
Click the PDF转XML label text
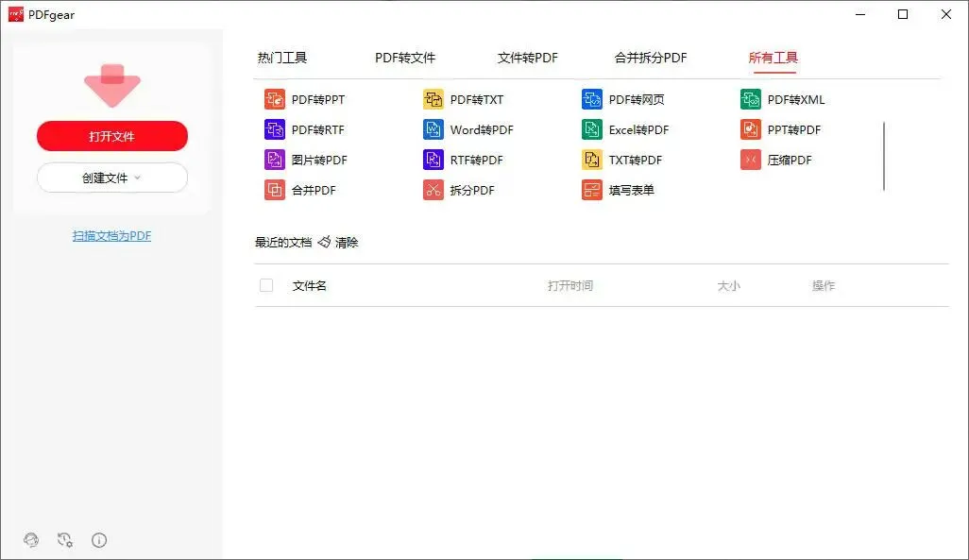tap(796, 99)
